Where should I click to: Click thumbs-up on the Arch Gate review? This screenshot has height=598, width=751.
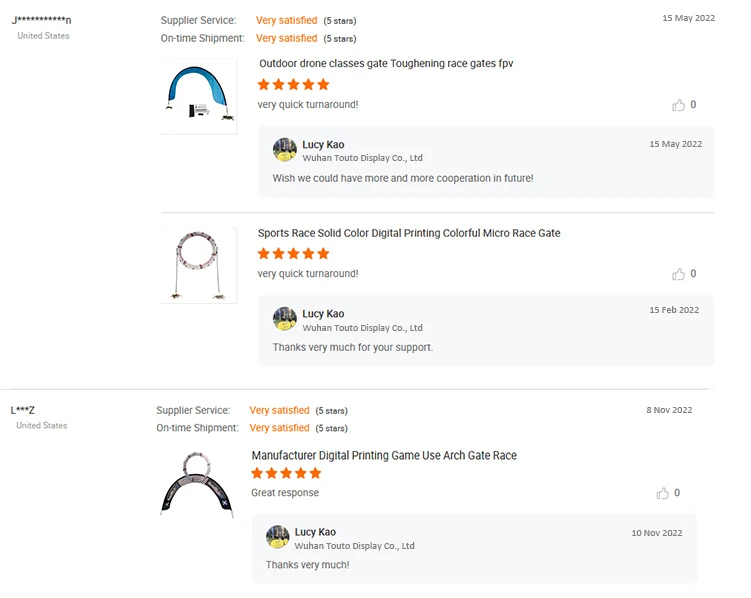(663, 493)
